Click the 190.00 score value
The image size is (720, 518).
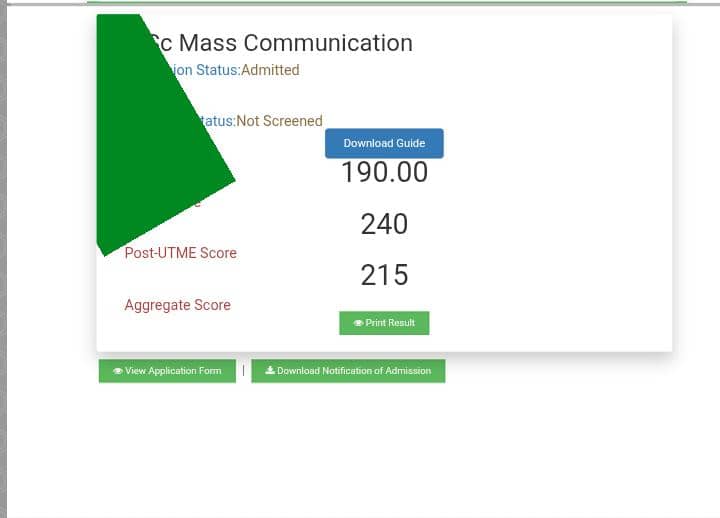pos(384,173)
